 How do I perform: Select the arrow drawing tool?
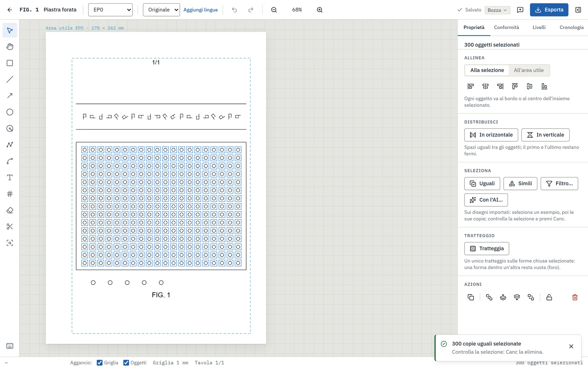pos(10,96)
